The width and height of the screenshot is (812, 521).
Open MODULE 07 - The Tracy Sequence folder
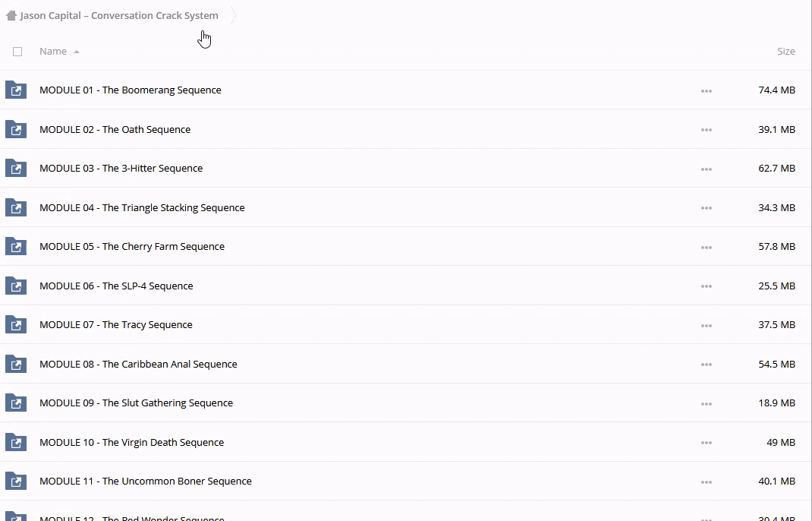pyautogui.click(x=115, y=324)
